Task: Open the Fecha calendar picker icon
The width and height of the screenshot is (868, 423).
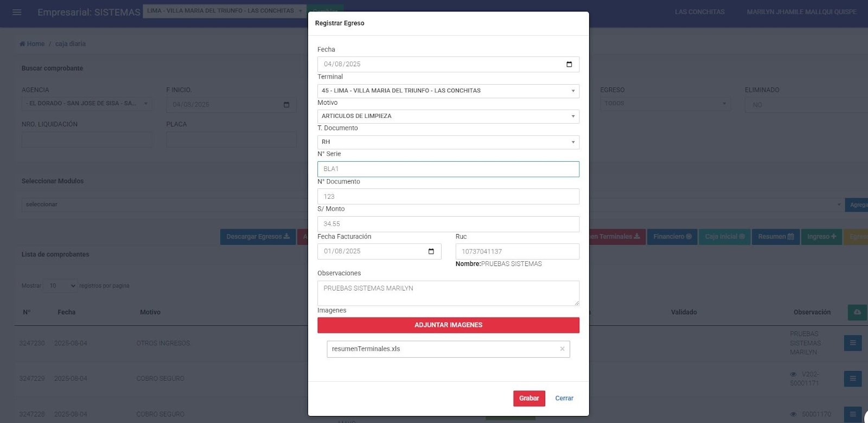Action: tap(569, 64)
